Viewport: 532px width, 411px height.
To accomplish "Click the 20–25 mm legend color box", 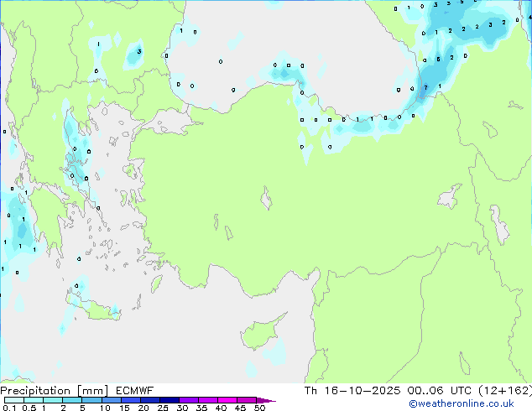I will [150, 400].
